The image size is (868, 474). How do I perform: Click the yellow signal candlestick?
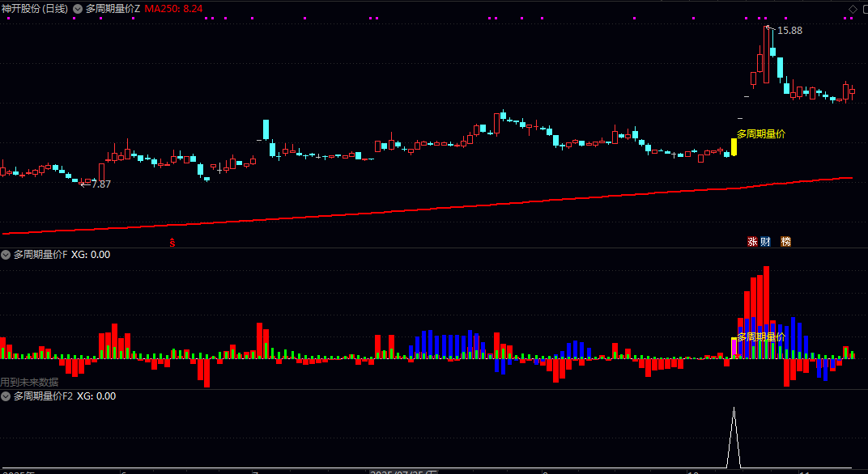pyautogui.click(x=734, y=146)
